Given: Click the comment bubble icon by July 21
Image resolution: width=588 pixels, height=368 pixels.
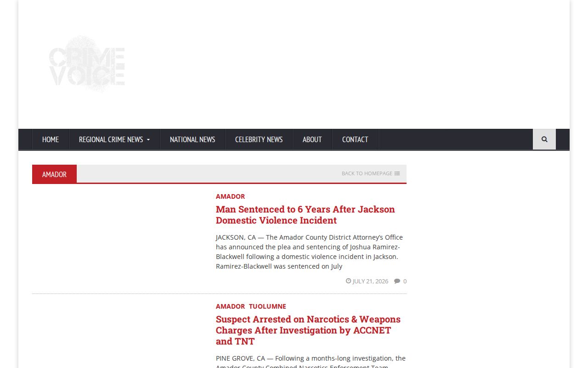Looking at the screenshot, I should (x=397, y=281).
